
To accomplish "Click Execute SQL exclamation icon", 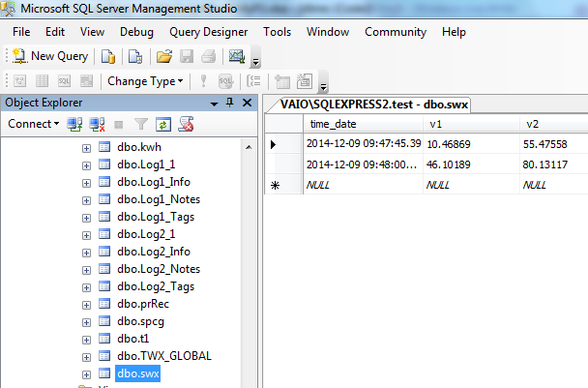I will [203, 81].
